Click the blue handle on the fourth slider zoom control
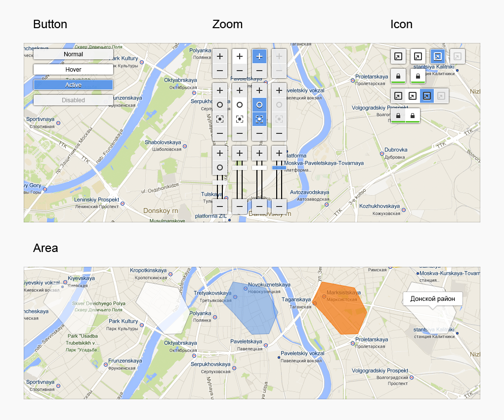Screen dimensions: 504x420 pos(279,168)
